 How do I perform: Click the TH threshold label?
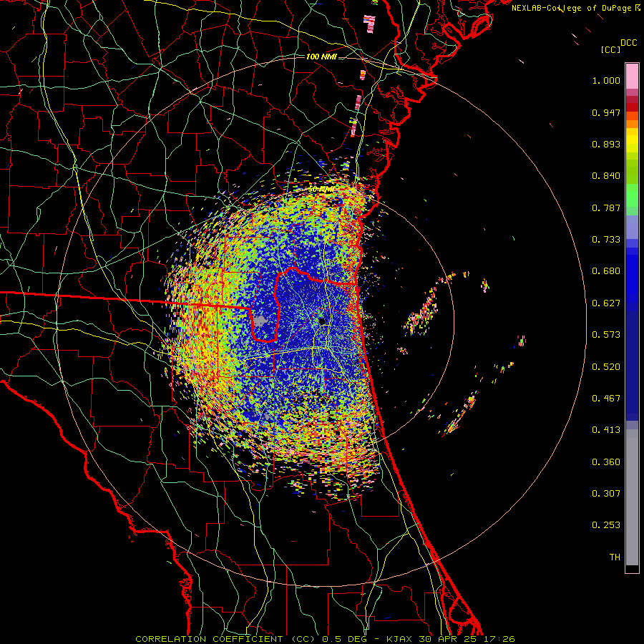615,557
